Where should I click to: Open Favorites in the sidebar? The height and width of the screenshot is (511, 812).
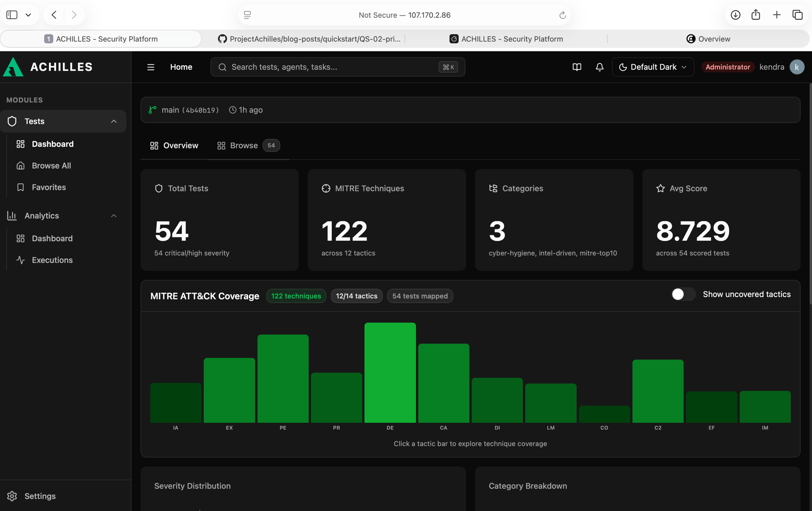[x=49, y=187]
